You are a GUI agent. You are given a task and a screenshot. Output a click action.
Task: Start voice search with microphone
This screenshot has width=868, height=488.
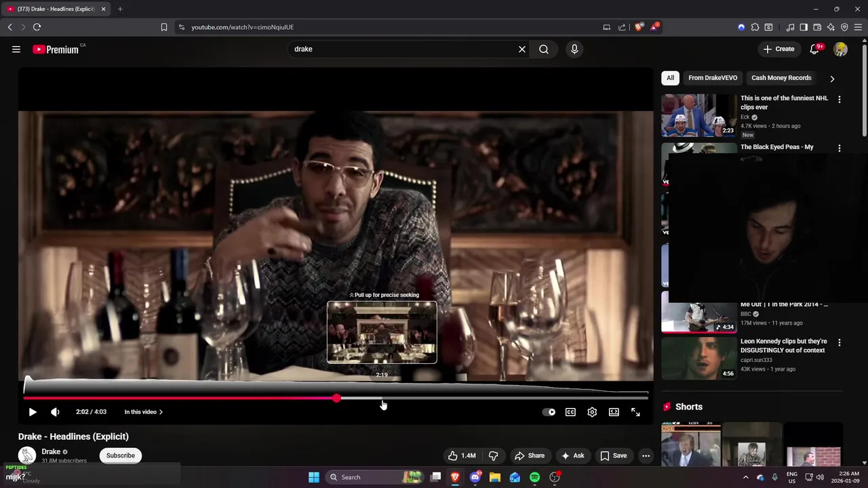(574, 49)
